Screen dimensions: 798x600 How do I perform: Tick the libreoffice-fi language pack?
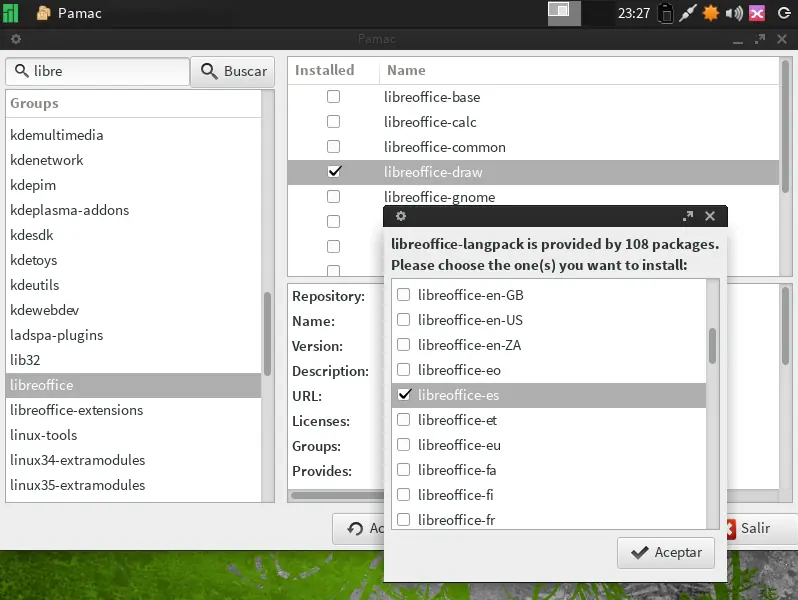tap(404, 495)
